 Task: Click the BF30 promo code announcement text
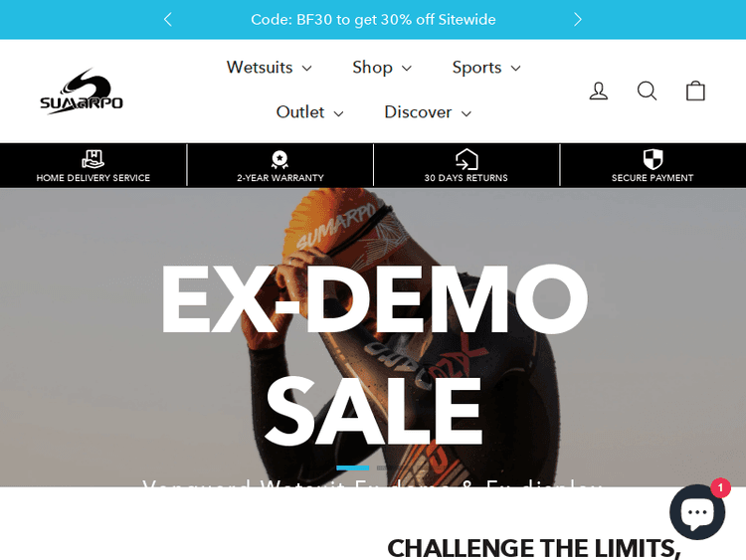pyautogui.click(x=373, y=20)
